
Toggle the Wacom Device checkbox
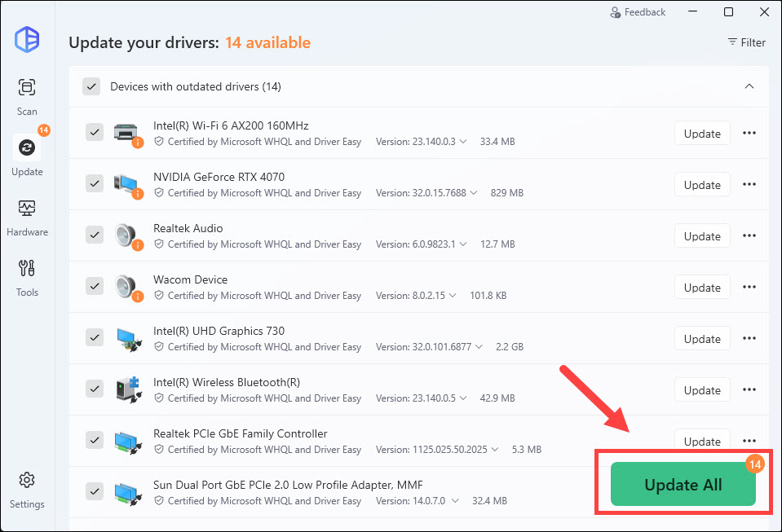pyautogui.click(x=95, y=286)
